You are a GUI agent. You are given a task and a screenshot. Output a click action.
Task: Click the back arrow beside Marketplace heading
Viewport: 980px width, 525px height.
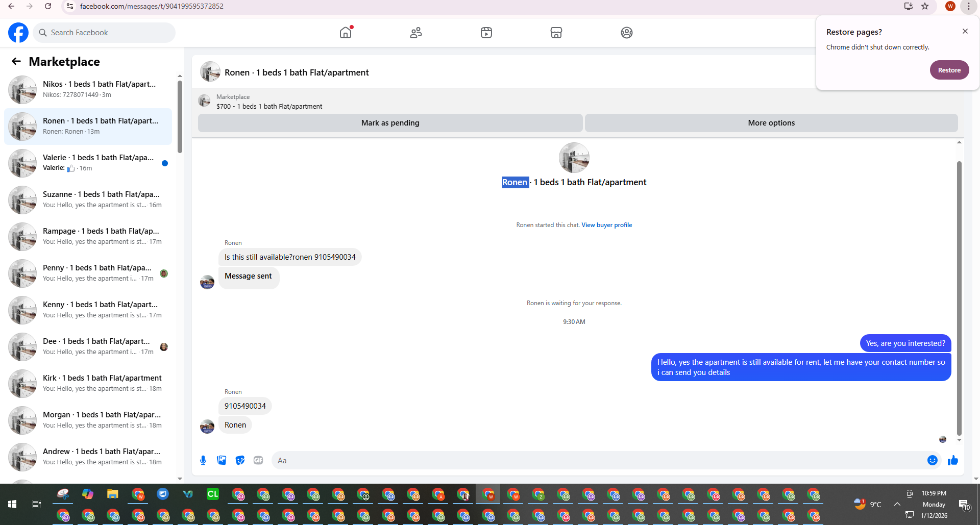coord(16,61)
